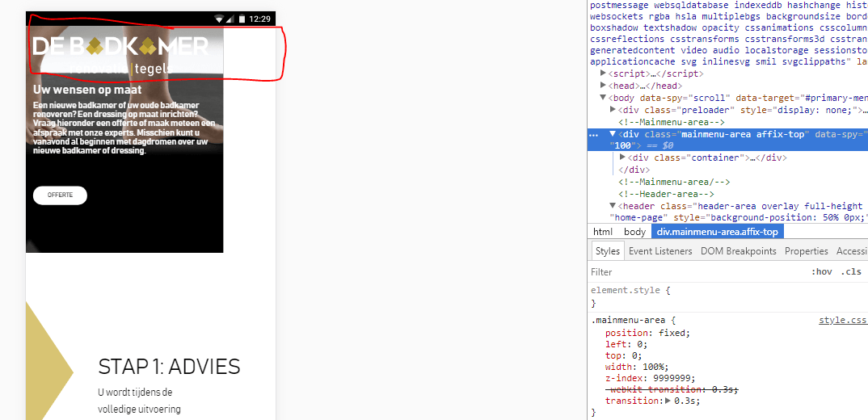Screen dimensions: 868x420
Task: Open the Properties tab
Action: click(806, 251)
